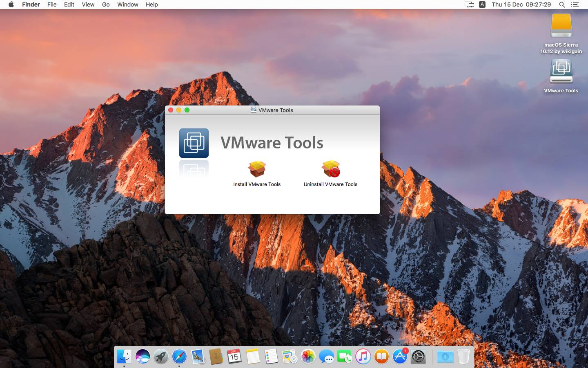Open the Uninstall VMware Tools package
The height and width of the screenshot is (368, 588).
point(331,169)
